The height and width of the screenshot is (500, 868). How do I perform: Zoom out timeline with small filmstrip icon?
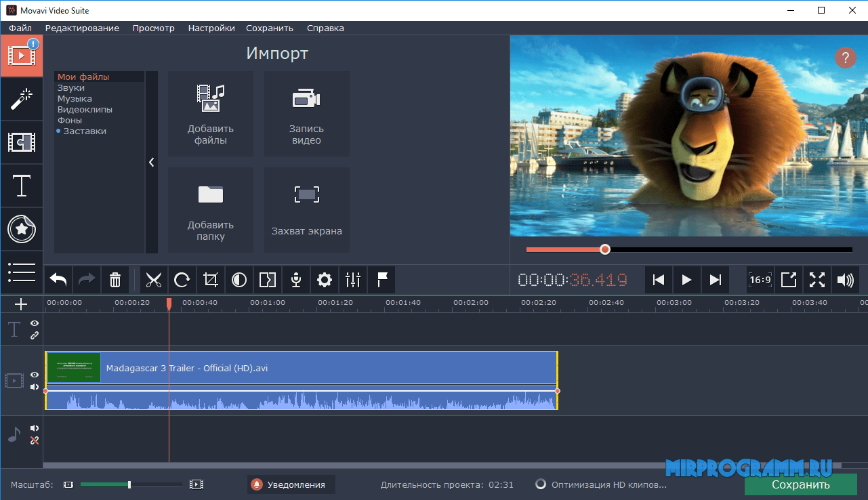pyautogui.click(x=68, y=484)
